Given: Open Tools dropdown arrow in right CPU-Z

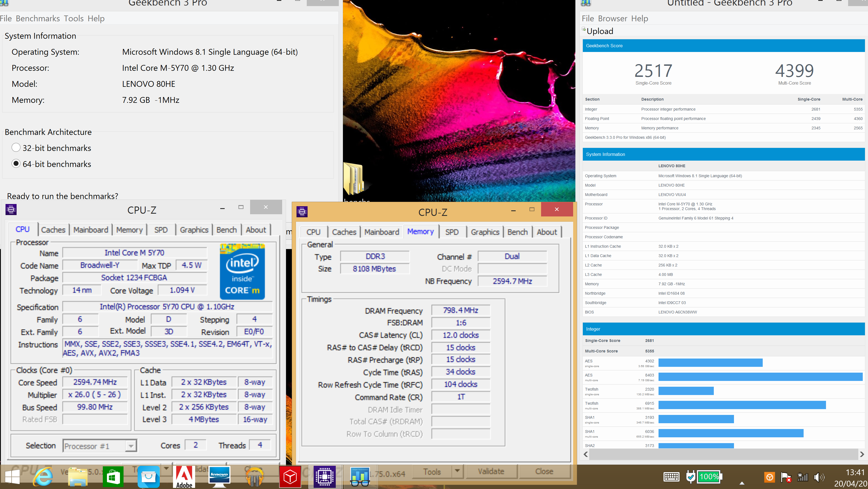Looking at the screenshot, I should pyautogui.click(x=457, y=471).
